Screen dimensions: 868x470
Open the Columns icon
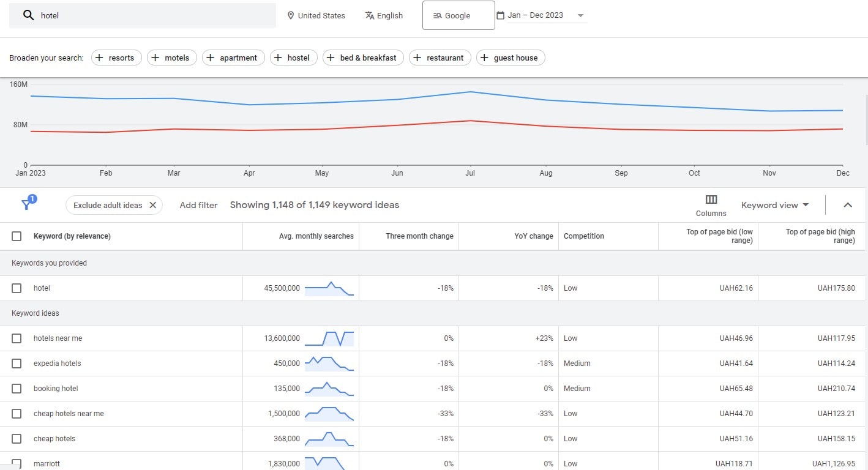[711, 200]
